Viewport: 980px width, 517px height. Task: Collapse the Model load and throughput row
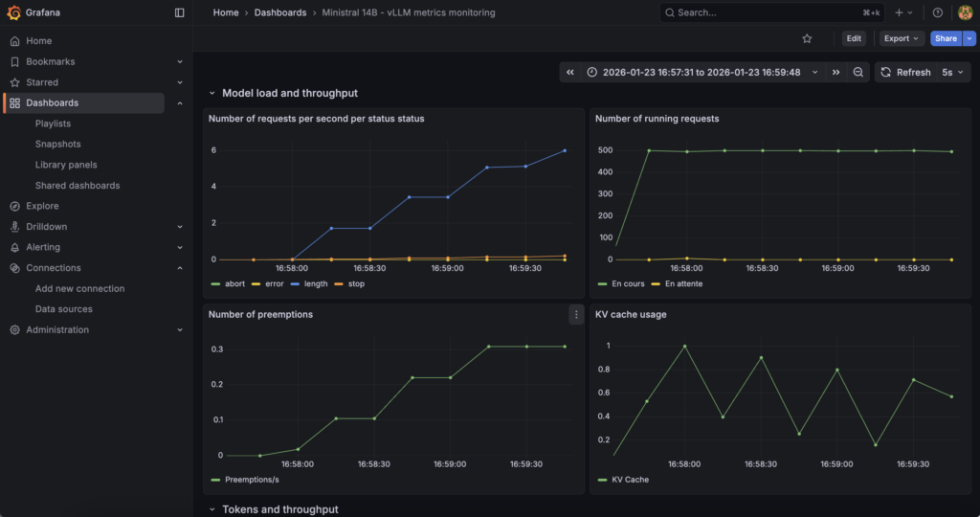212,93
